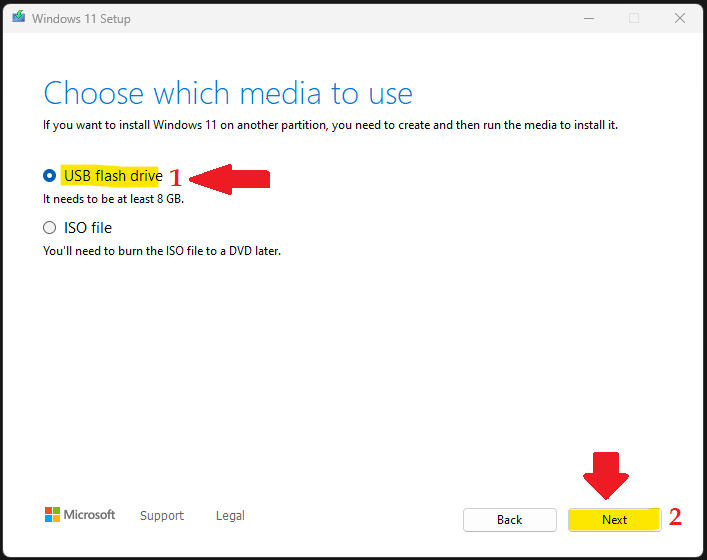Click the 'You'll need to burn the ISO file' text
Screen dimensions: 707x560
click(162, 251)
